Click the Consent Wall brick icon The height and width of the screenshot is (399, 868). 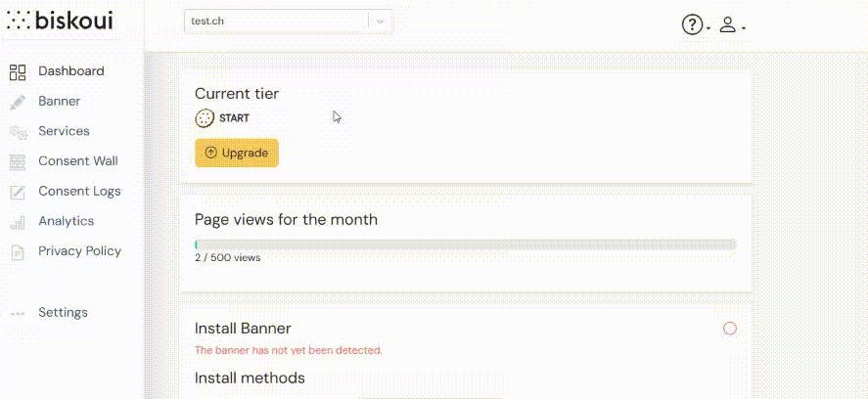18,161
